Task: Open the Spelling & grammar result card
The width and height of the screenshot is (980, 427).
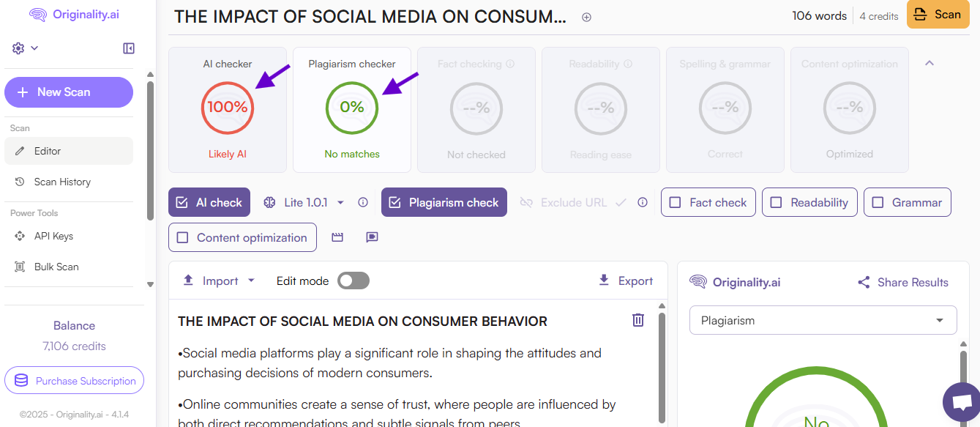Action: pos(725,110)
